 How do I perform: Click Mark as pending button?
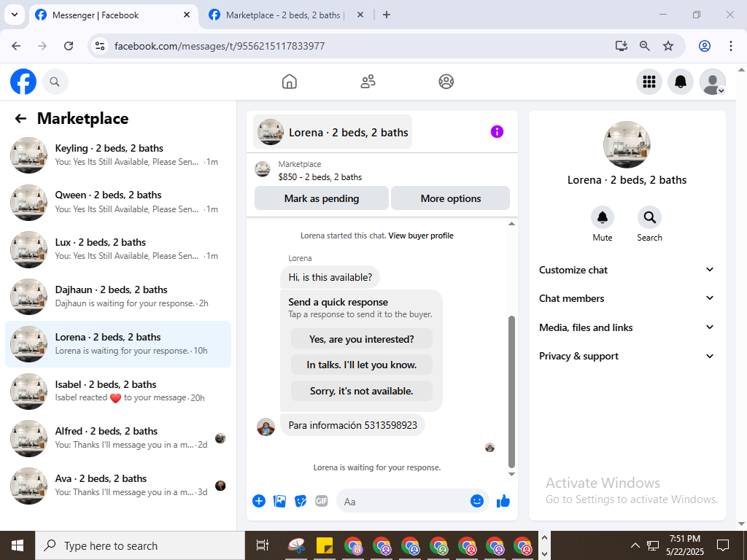coord(322,198)
